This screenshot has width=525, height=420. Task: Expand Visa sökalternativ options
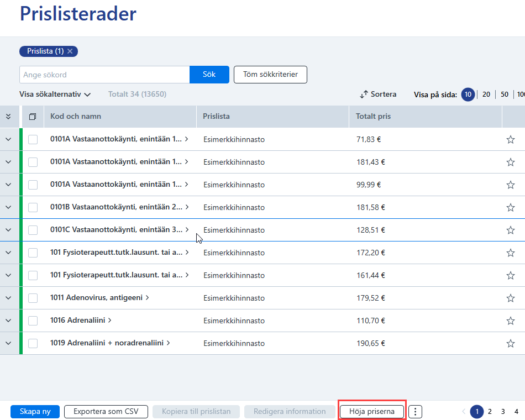(55, 94)
